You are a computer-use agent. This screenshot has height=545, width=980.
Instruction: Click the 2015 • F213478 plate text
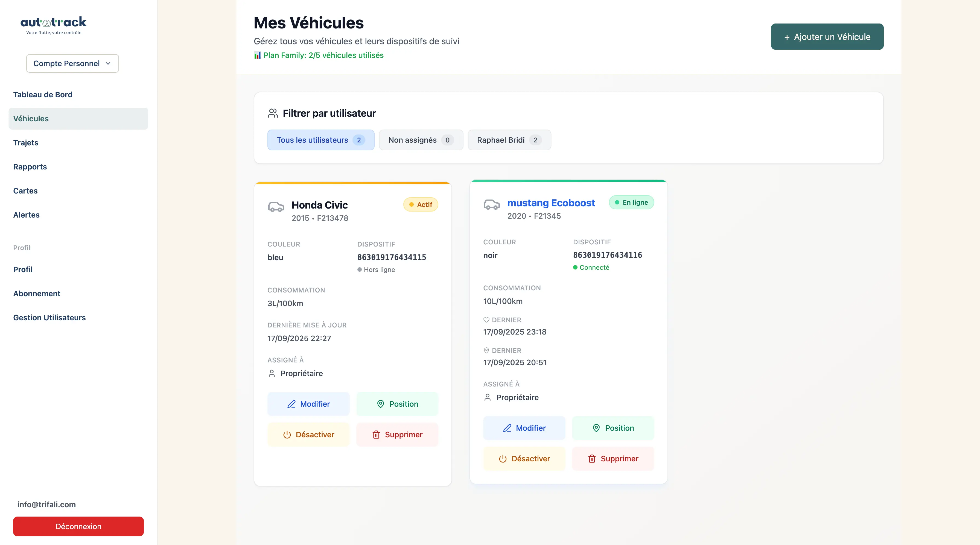coord(320,218)
